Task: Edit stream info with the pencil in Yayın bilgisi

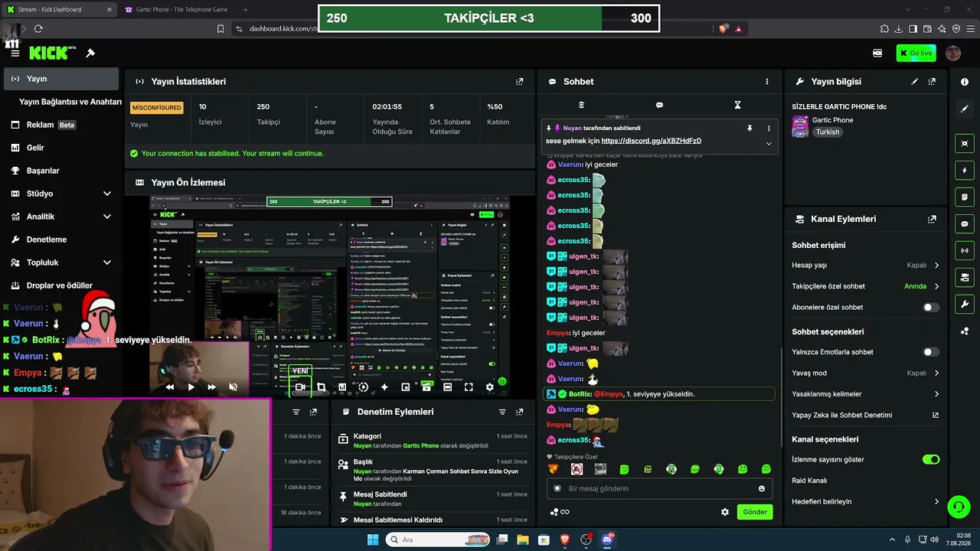Action: click(x=915, y=81)
